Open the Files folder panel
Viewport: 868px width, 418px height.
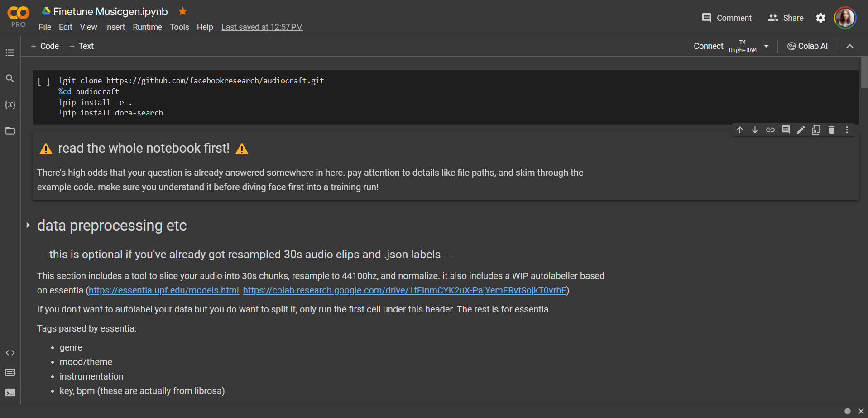[x=10, y=131]
